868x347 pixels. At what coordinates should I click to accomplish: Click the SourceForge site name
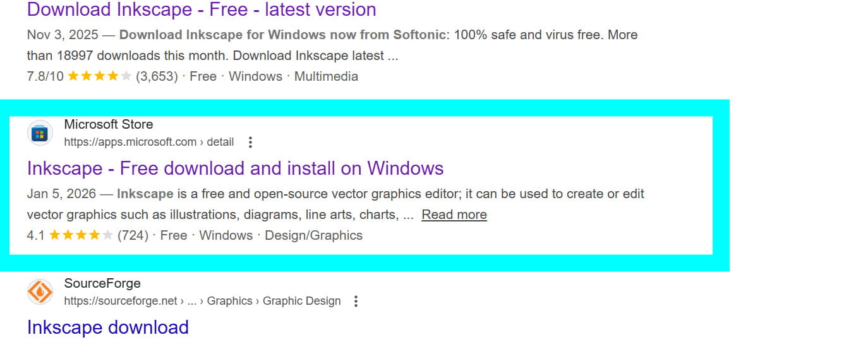click(102, 283)
